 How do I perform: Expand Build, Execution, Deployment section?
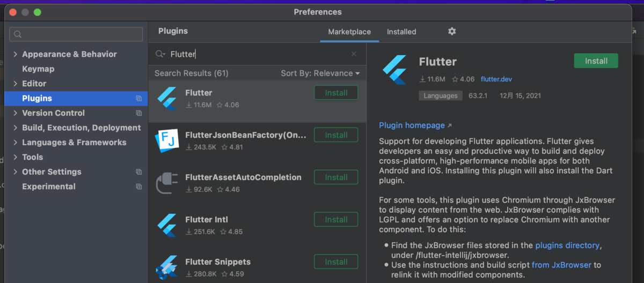coord(15,128)
